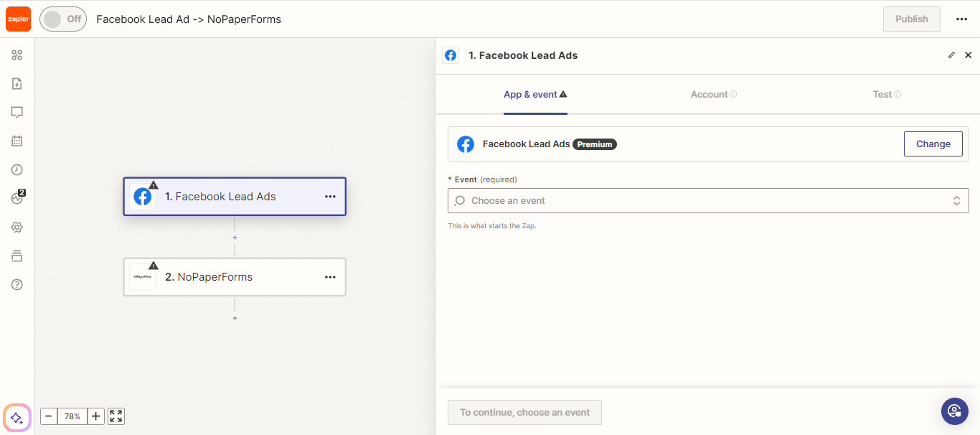
Task: Open the support chat bubble icon
Action: click(x=955, y=411)
